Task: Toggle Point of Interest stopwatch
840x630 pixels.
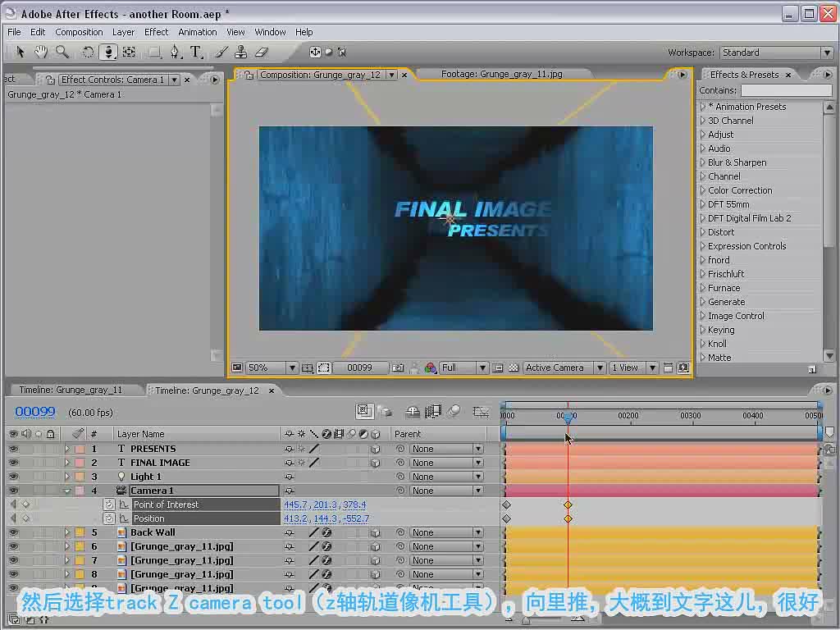Action: click(109, 504)
